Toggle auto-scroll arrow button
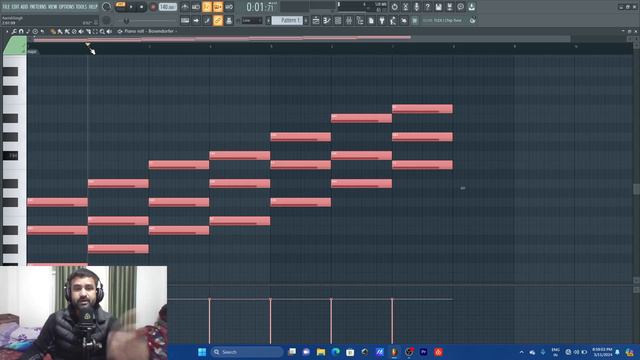This screenshot has height=360, width=640. [196, 20]
